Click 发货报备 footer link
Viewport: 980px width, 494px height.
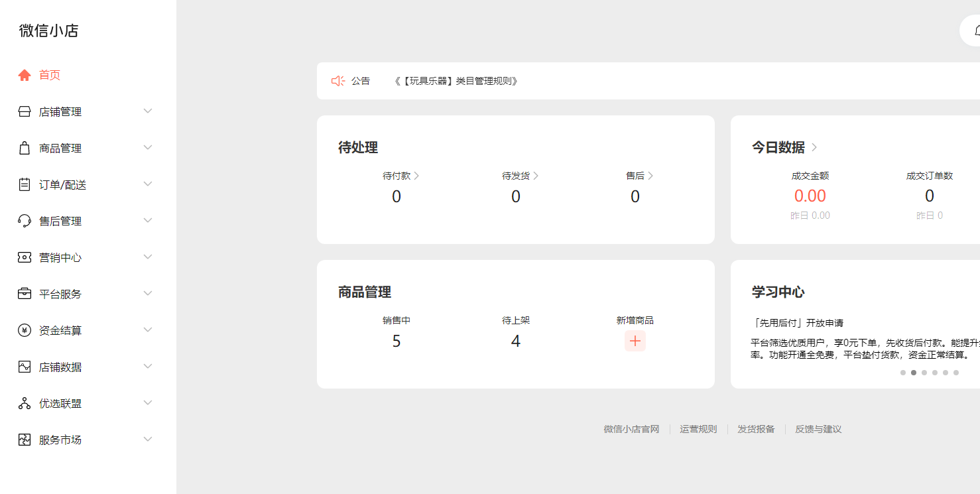[756, 429]
